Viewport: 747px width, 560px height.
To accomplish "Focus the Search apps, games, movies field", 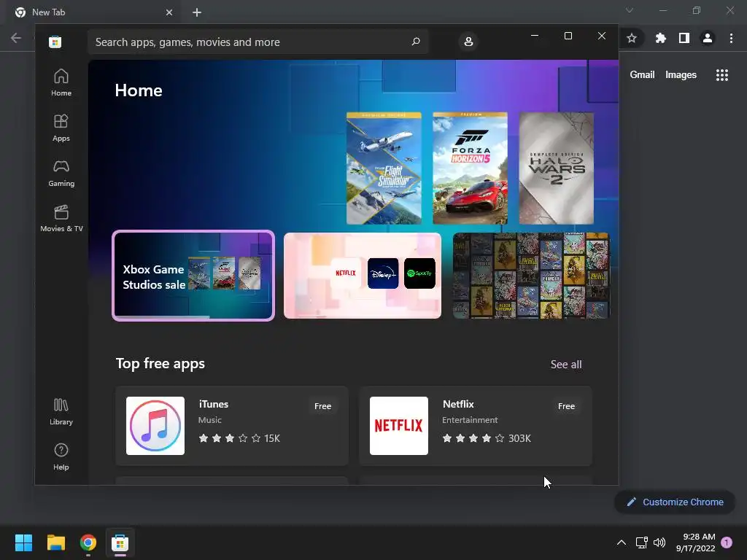I will tap(258, 42).
